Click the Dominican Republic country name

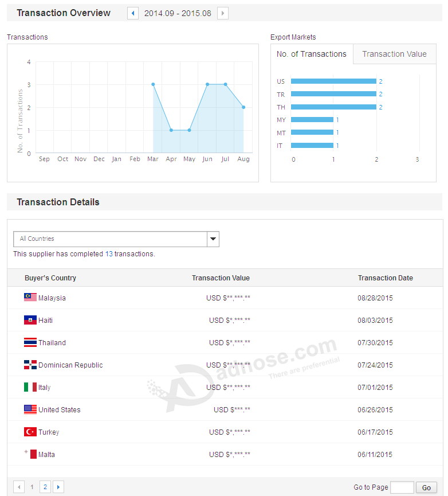pos(71,365)
